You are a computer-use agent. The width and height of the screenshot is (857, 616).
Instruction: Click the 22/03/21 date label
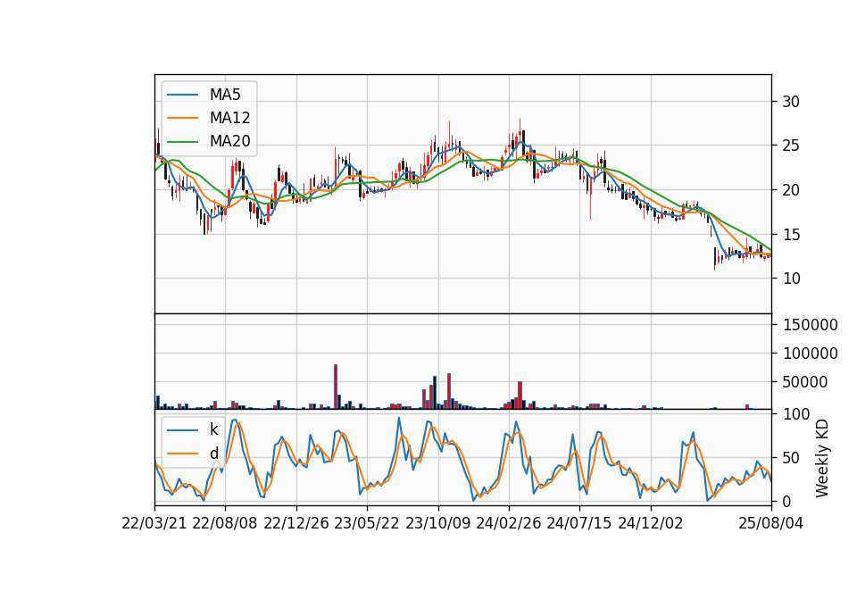coord(154,523)
